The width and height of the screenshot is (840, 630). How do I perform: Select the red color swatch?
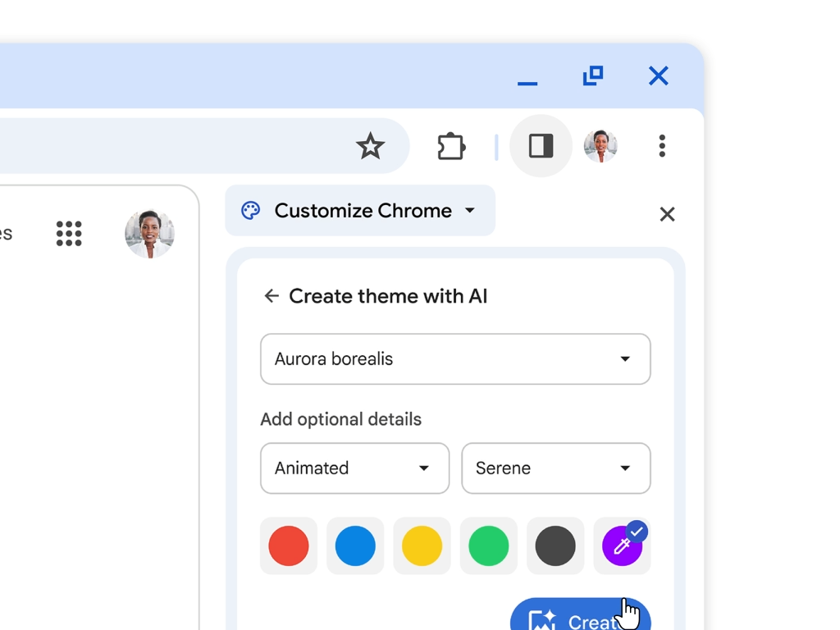tap(289, 546)
